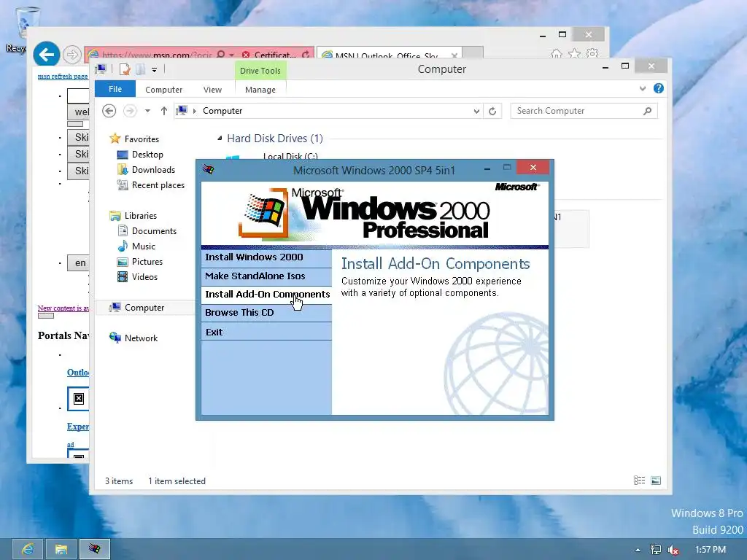Screen dimensions: 747x560
Task: Click Internet Explorer back button
Action: (x=47, y=55)
